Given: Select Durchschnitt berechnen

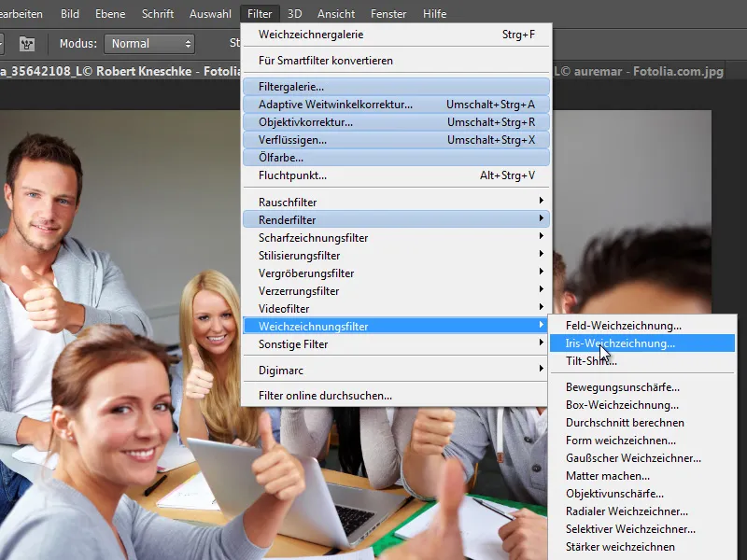Looking at the screenshot, I should pos(642,423).
